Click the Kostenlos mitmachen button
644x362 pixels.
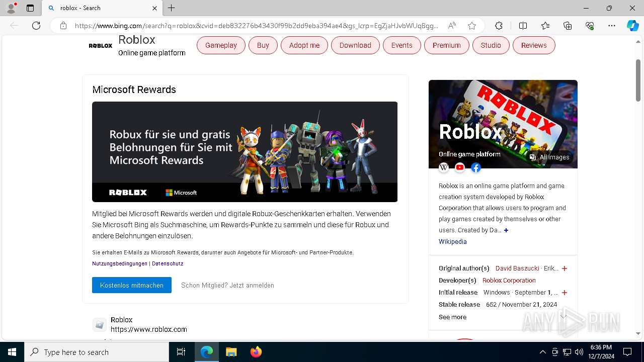(x=132, y=285)
